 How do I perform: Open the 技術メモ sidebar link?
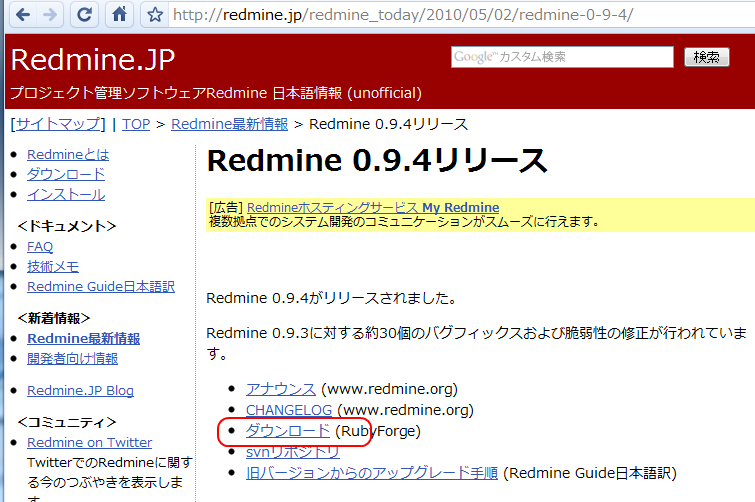tap(53, 267)
